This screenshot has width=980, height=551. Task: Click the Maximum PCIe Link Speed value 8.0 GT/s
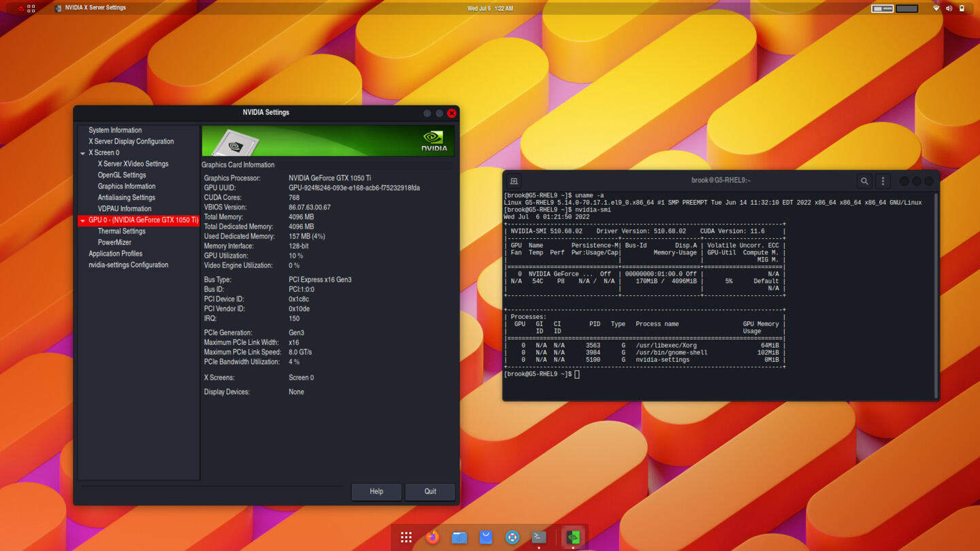click(300, 352)
